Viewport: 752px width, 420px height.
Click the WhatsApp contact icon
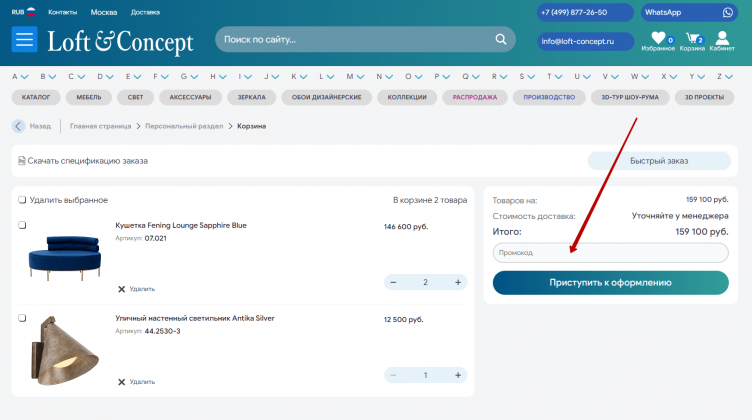(727, 12)
